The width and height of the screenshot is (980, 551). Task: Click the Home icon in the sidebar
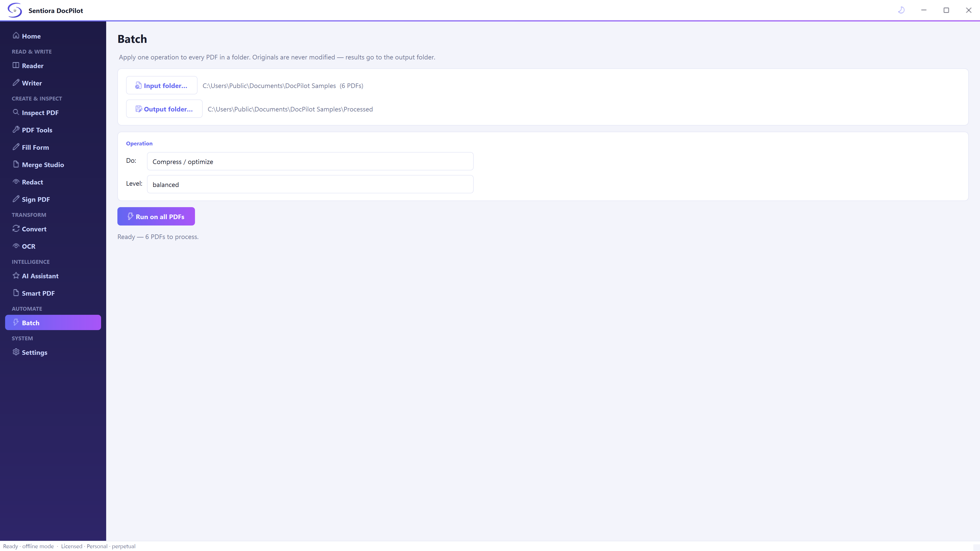tap(16, 35)
